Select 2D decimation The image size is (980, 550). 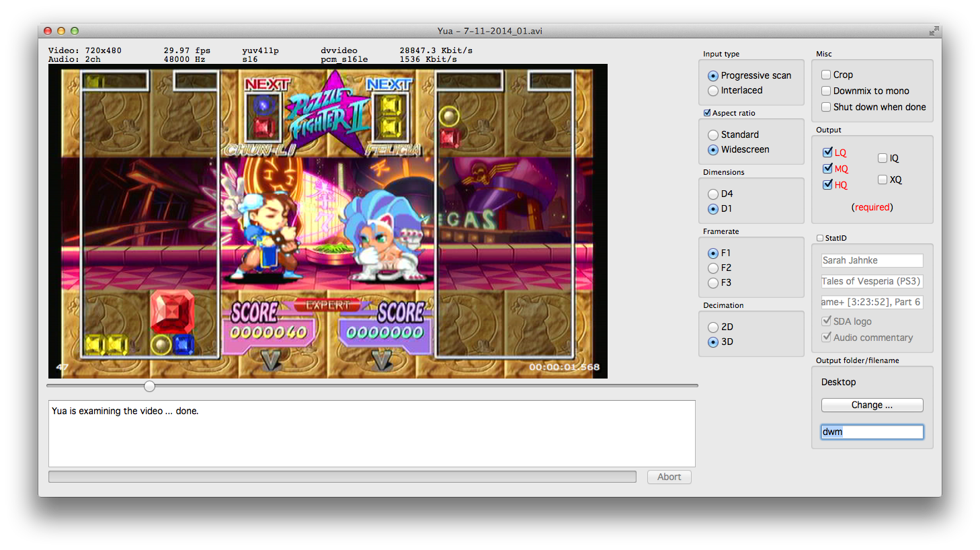(x=713, y=327)
